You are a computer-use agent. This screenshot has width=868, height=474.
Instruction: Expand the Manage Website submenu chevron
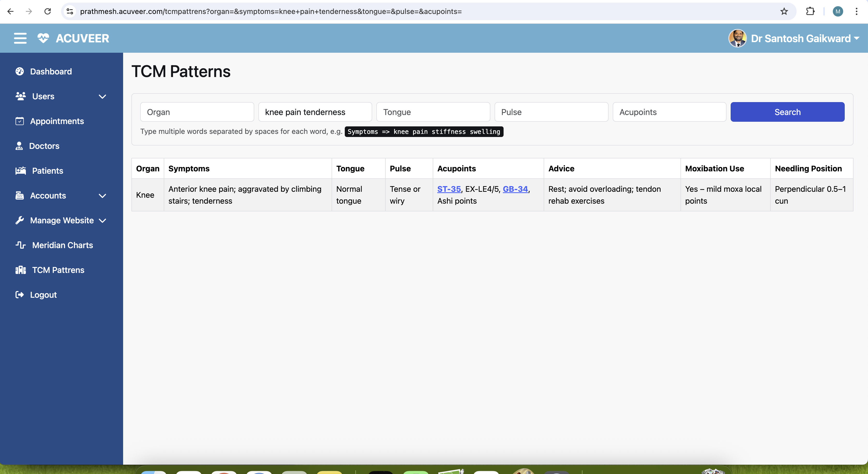(102, 220)
